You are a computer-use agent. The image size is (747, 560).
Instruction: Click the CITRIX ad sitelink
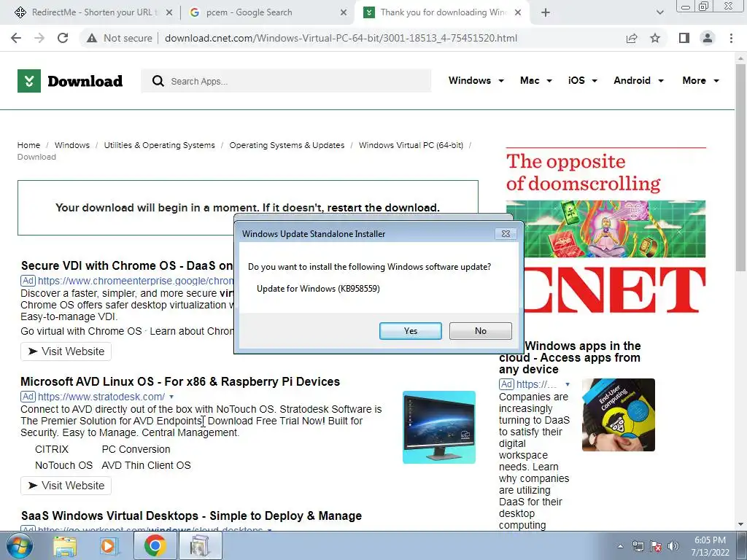tap(52, 449)
